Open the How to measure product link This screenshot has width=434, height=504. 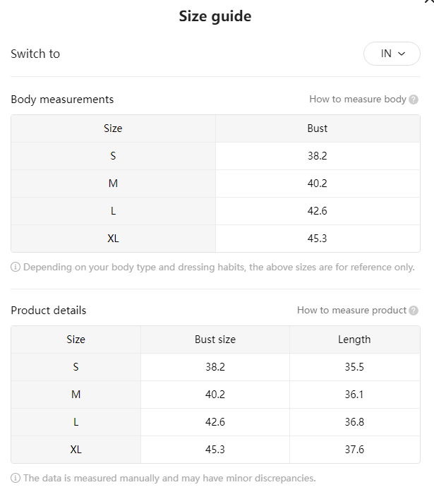coord(351,310)
